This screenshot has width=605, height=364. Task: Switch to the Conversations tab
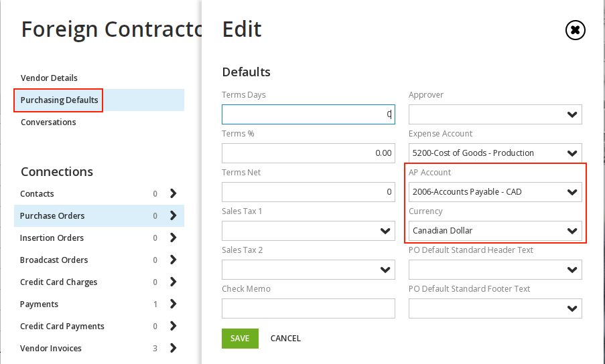click(x=48, y=122)
